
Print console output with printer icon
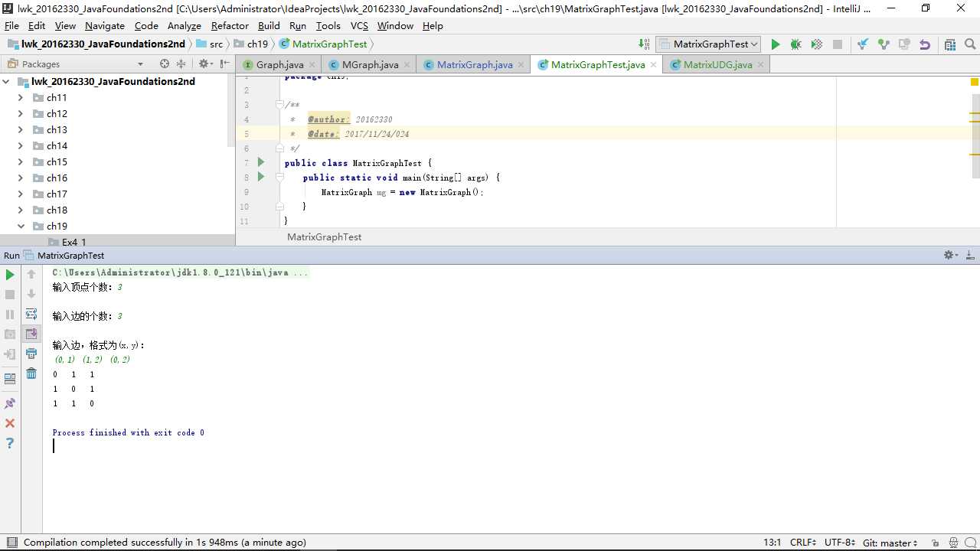pos(31,354)
